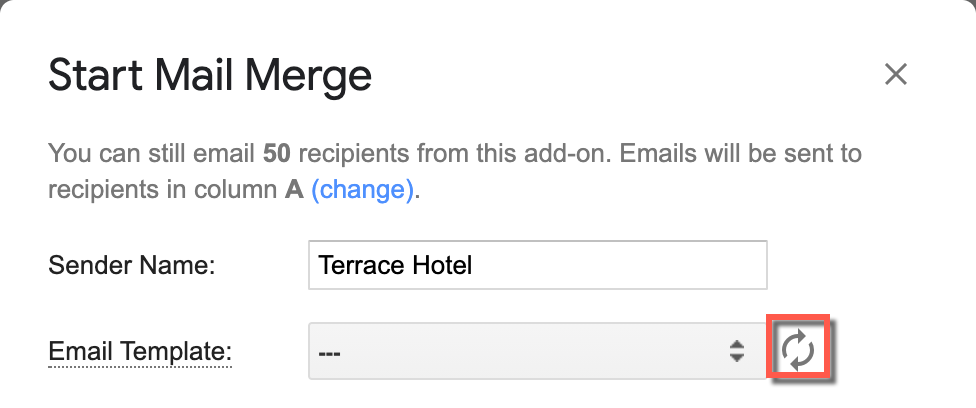Screen dimensions: 976x408
Task: Click the (change) recipients column link
Action: pos(362,190)
